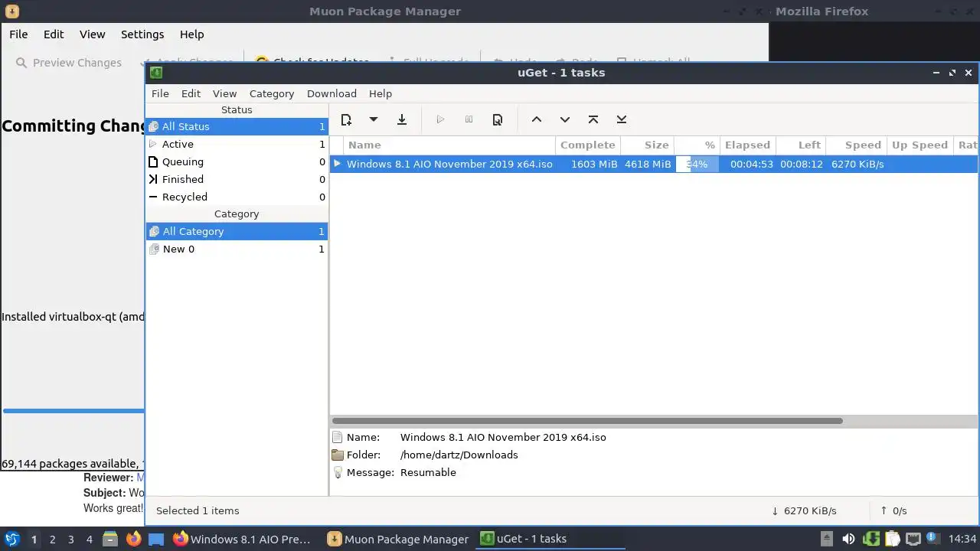Image resolution: width=980 pixels, height=551 pixels.
Task: Select Queuing status filter
Action: pyautogui.click(x=237, y=161)
